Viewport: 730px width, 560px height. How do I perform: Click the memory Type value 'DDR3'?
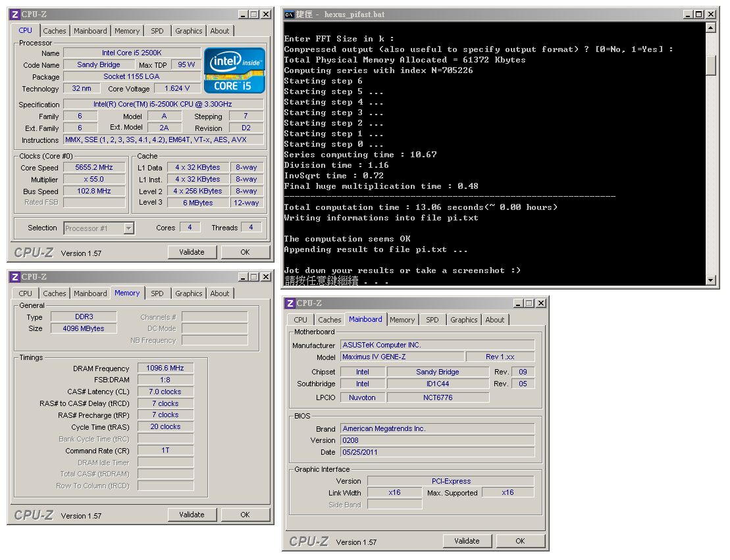point(84,317)
